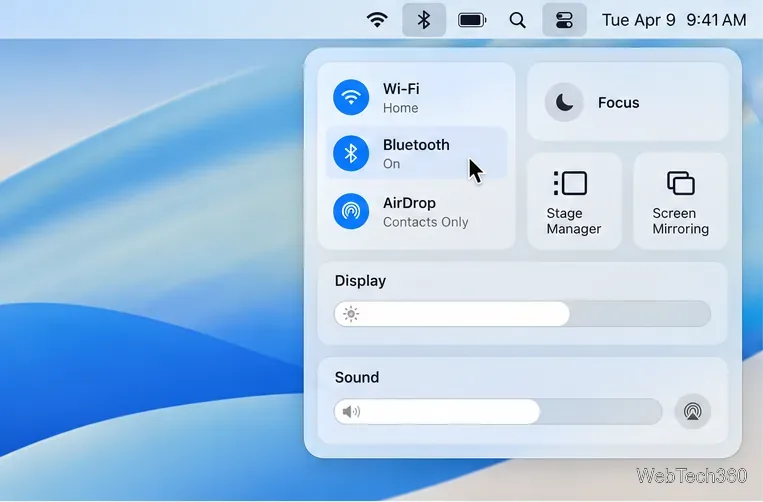Image resolution: width=763 pixels, height=502 pixels.
Task: Click the Bluetooth menu bar icon
Action: tap(424, 20)
